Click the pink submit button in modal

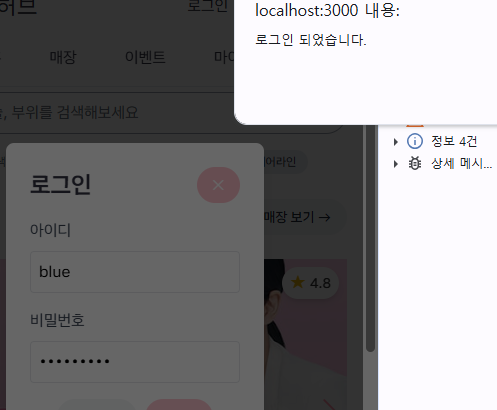pos(179,405)
